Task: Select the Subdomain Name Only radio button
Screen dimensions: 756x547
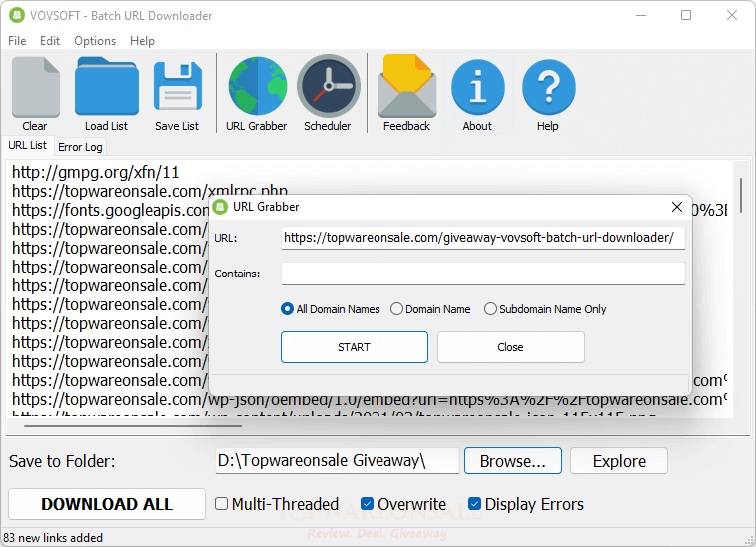Action: pos(490,309)
